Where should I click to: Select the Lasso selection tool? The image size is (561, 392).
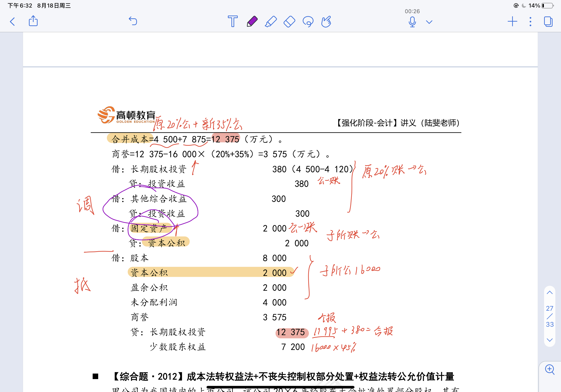(x=308, y=22)
